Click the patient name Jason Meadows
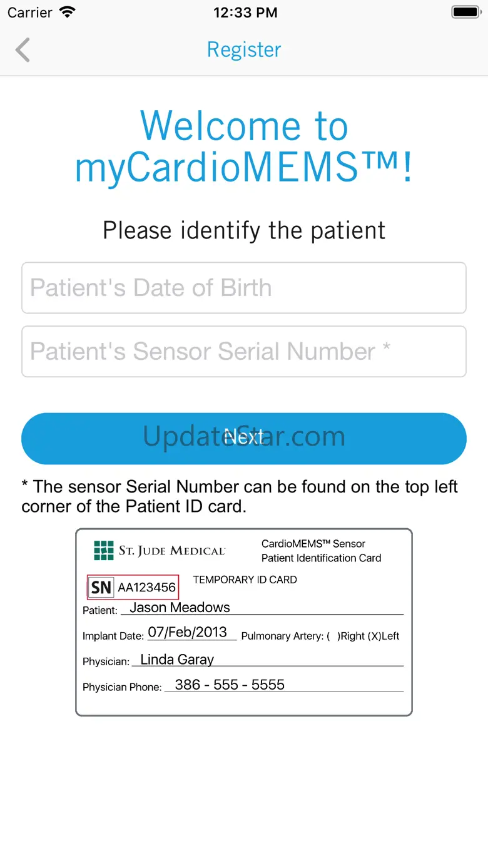 [x=180, y=607]
